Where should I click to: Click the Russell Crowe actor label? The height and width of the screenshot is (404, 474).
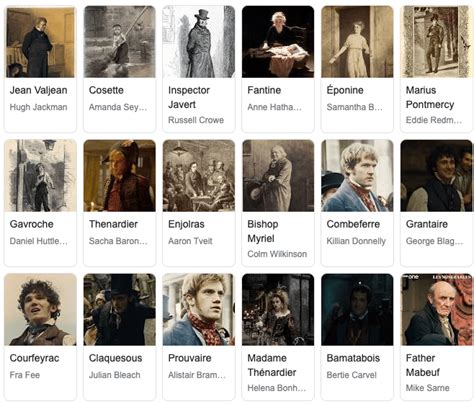pos(196,120)
